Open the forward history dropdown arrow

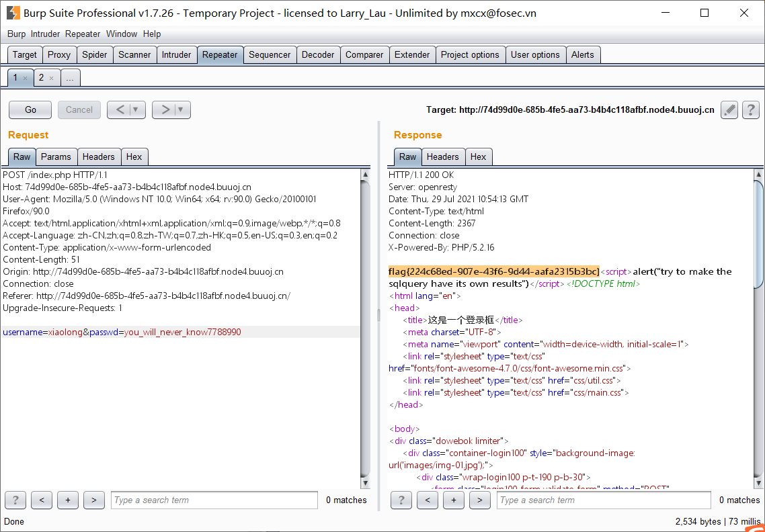tap(182, 109)
